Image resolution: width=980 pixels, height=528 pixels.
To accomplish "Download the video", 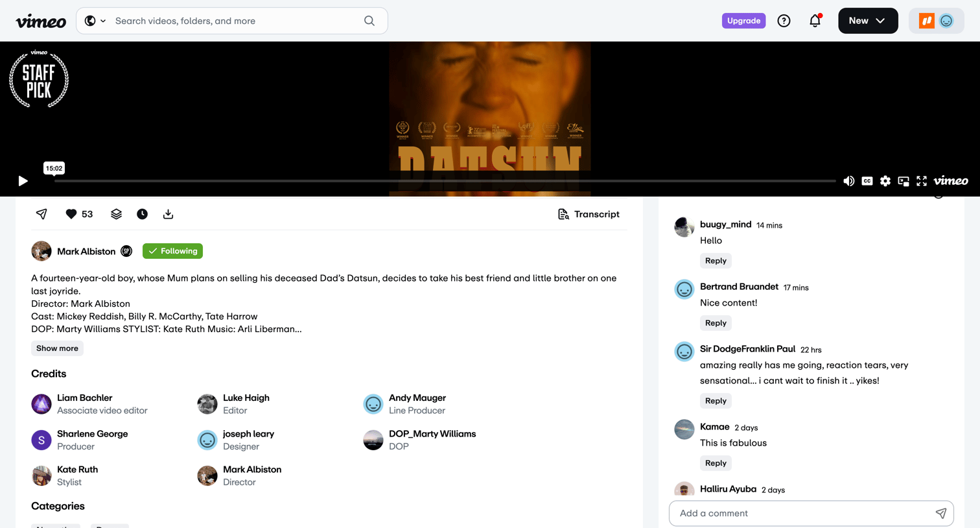I will [168, 214].
